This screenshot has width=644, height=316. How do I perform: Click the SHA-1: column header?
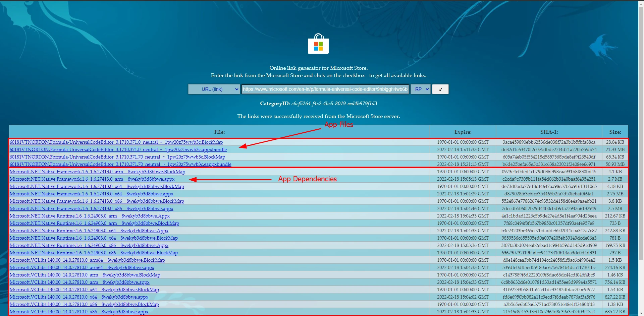point(549,132)
